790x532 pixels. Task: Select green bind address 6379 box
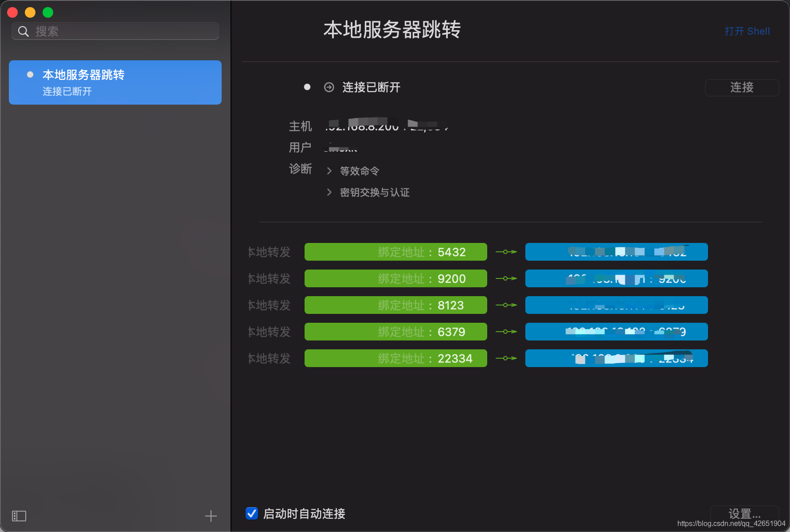pos(396,332)
